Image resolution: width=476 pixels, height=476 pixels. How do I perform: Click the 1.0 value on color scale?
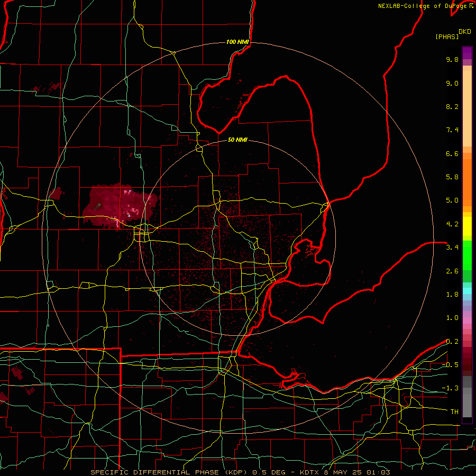tap(452, 318)
